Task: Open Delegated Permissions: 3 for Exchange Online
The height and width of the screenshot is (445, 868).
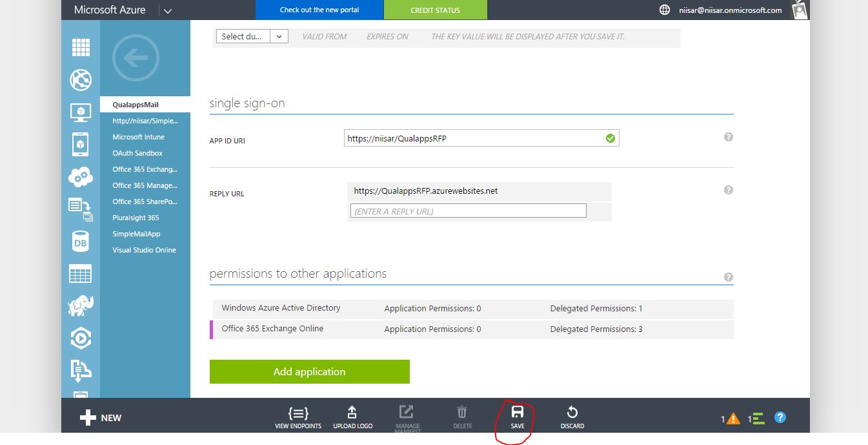Action: [596, 329]
